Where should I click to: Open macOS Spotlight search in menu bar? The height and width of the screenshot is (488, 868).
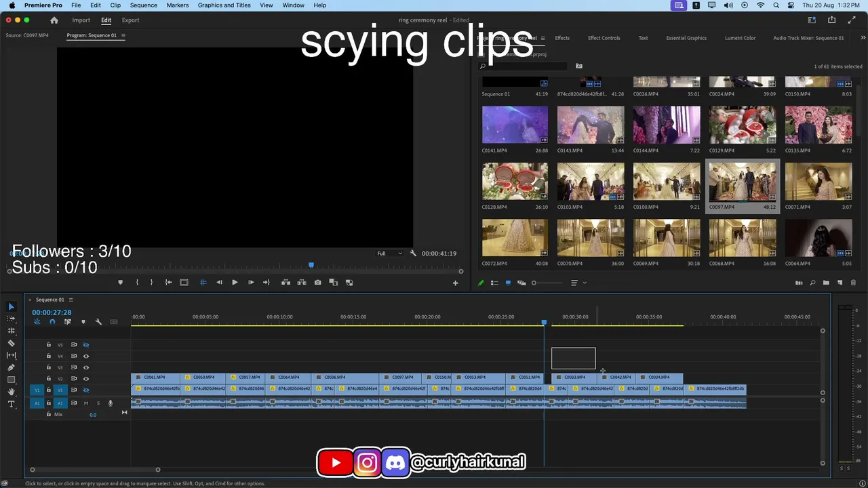(776, 5)
